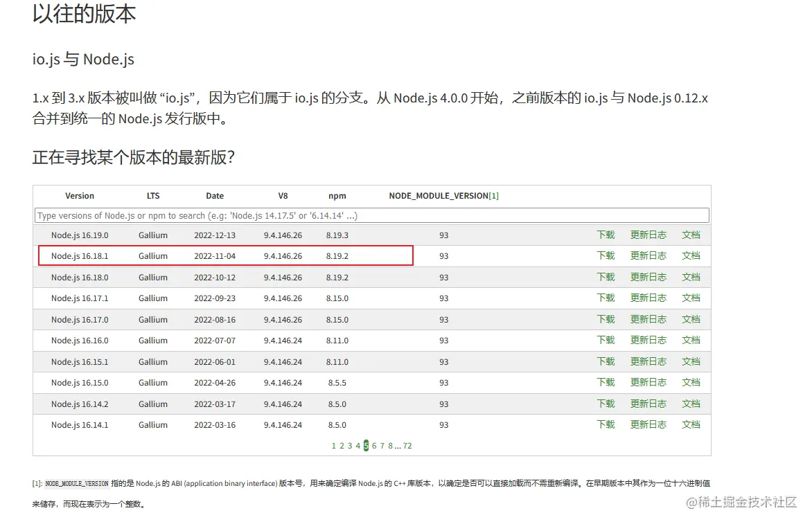Go to pagination page 2
812x524 pixels.
click(342, 446)
